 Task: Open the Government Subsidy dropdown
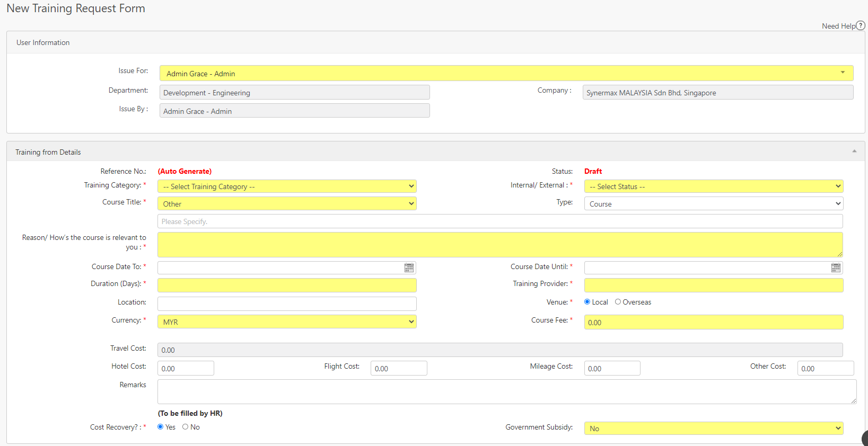tap(714, 428)
